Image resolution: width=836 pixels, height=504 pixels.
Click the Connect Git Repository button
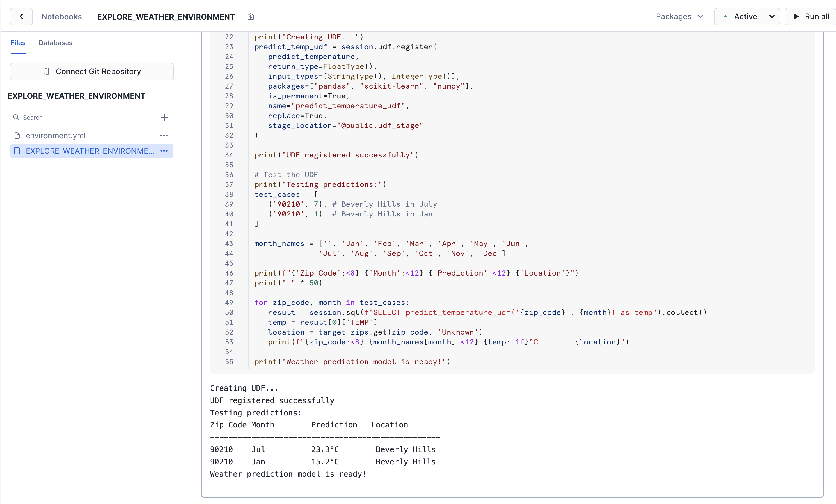coord(92,72)
